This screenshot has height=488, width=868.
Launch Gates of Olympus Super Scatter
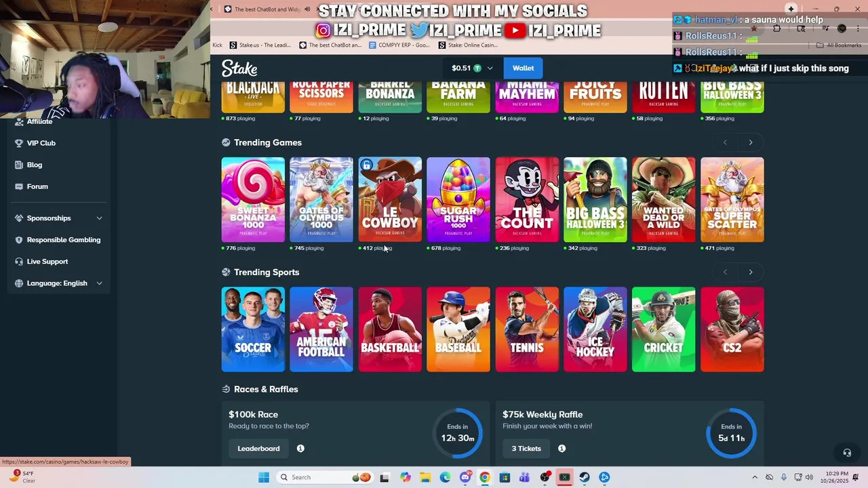coord(732,199)
